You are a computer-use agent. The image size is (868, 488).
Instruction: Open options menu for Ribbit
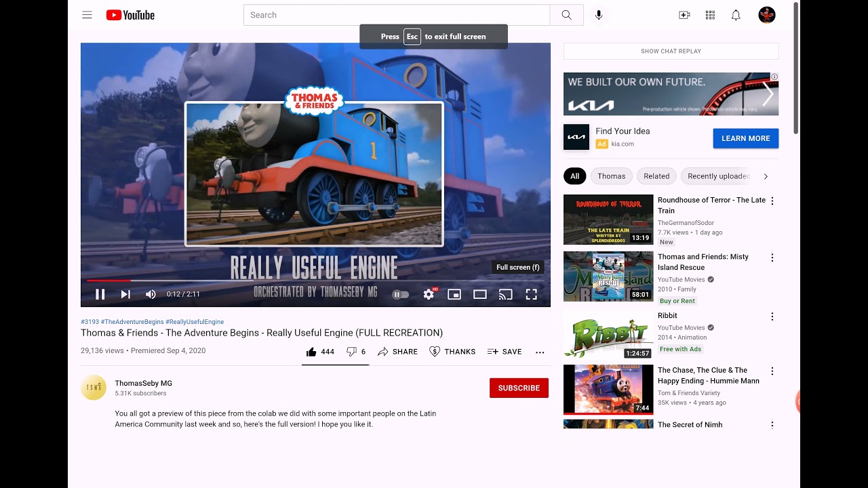pyautogui.click(x=772, y=317)
